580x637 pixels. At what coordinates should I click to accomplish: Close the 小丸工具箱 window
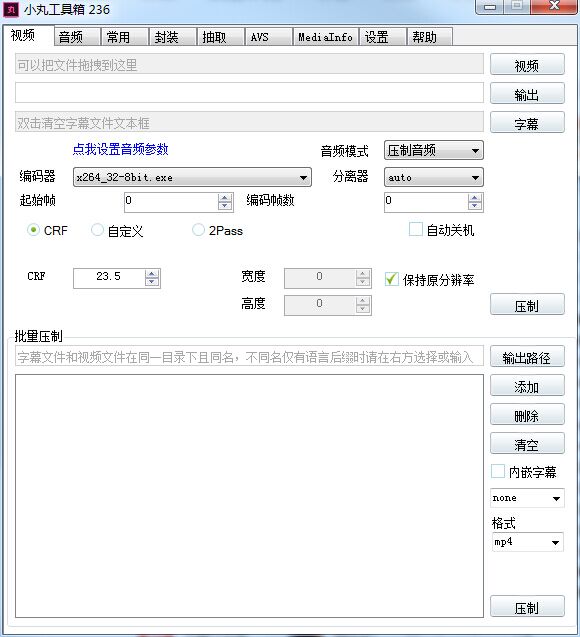coord(554,6)
